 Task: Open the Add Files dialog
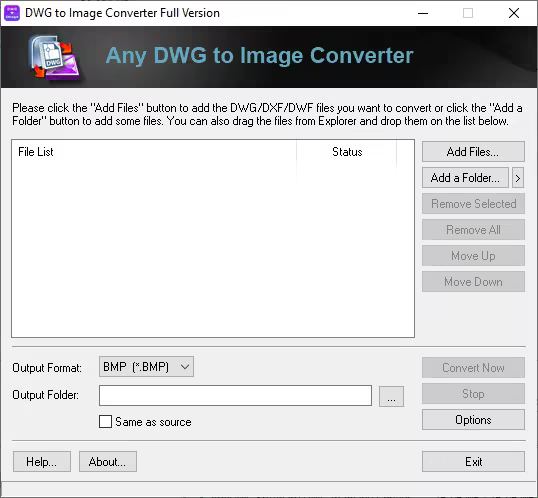473,152
